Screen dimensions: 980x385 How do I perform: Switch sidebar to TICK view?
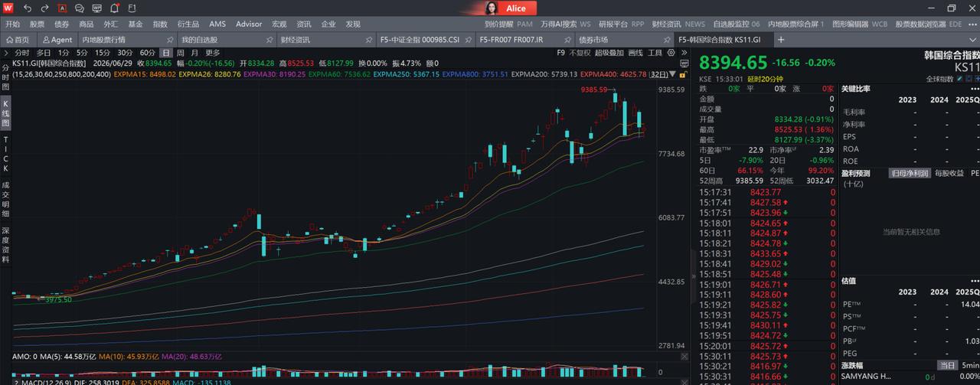(x=5, y=154)
